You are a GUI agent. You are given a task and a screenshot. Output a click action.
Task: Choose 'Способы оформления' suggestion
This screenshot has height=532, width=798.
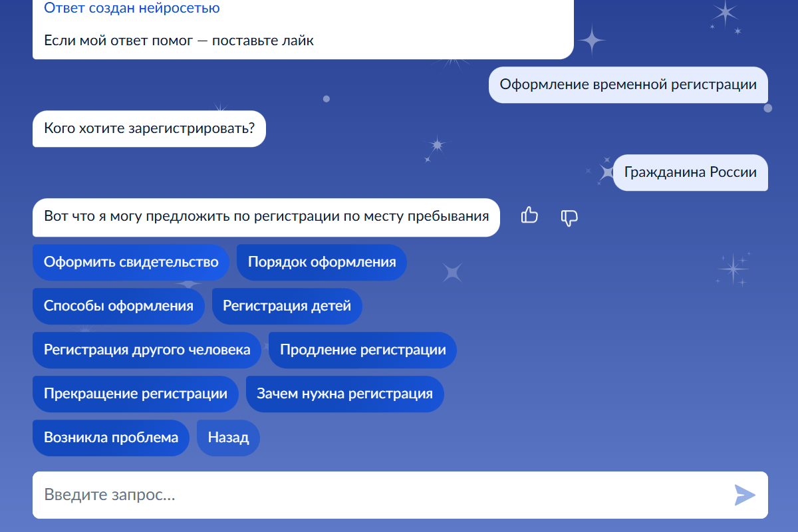118,306
